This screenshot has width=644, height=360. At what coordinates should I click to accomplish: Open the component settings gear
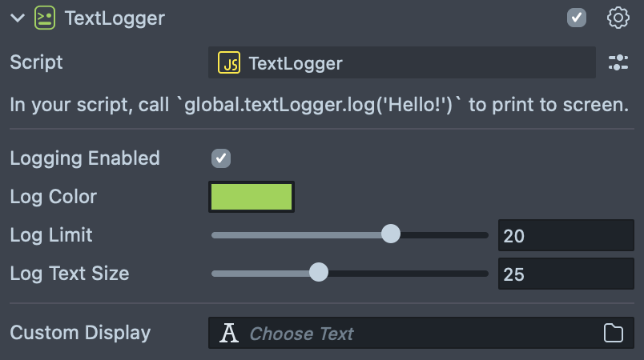click(x=618, y=18)
